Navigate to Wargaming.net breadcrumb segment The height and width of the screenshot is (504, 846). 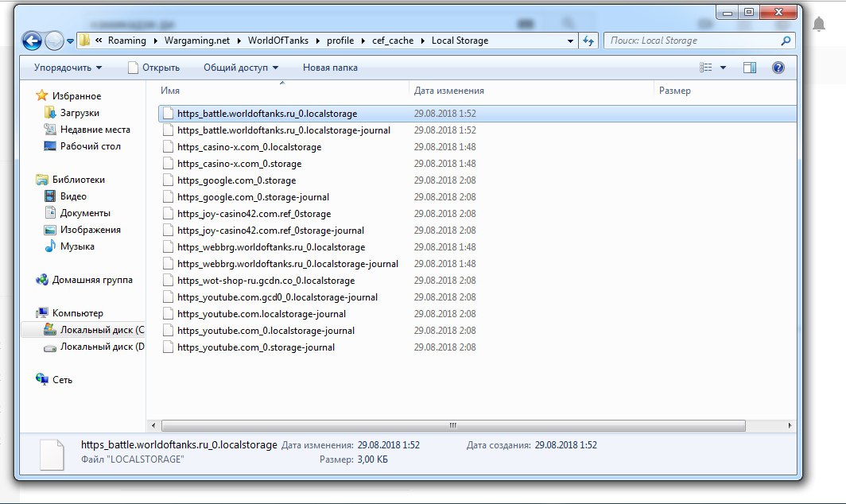(197, 41)
